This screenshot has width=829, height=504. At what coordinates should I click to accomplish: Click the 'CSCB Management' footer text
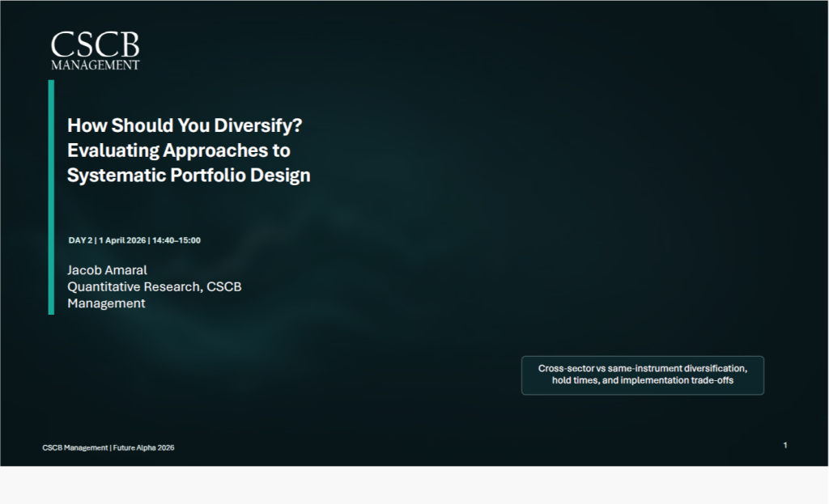coord(74,447)
